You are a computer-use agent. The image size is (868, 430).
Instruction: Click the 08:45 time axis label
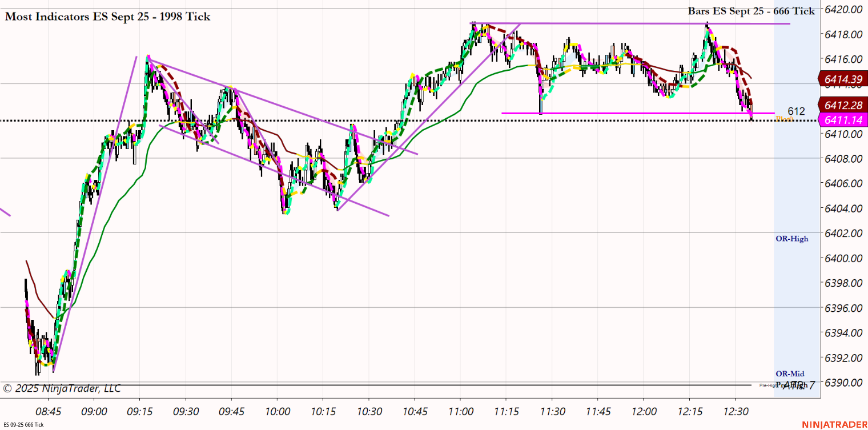click(49, 411)
